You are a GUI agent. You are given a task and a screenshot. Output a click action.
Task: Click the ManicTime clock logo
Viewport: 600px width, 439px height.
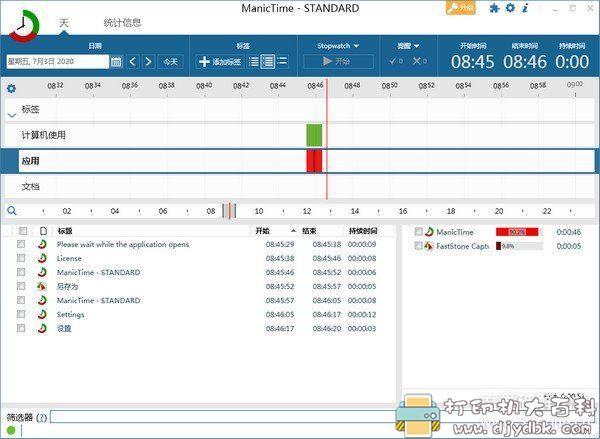click(24, 25)
